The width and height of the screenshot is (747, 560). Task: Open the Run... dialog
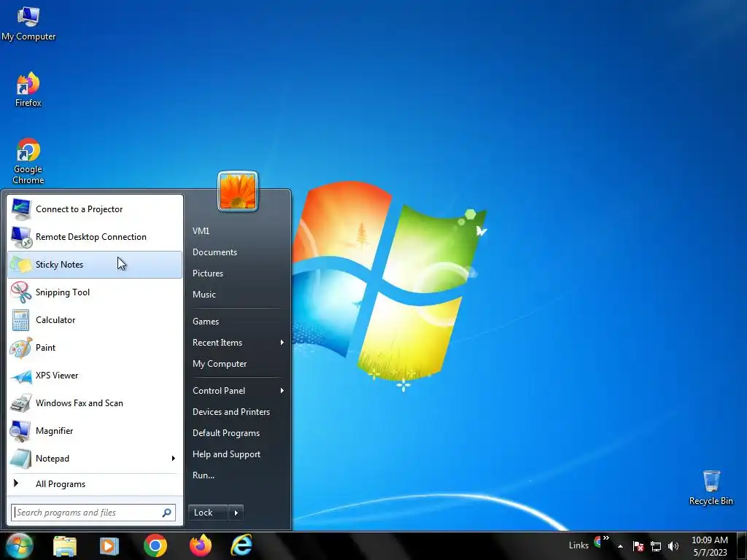point(204,475)
